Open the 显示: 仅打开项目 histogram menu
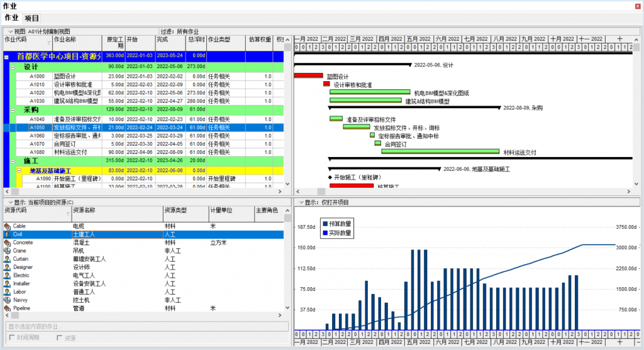Viewport: 644px width, 350px height. [324, 202]
